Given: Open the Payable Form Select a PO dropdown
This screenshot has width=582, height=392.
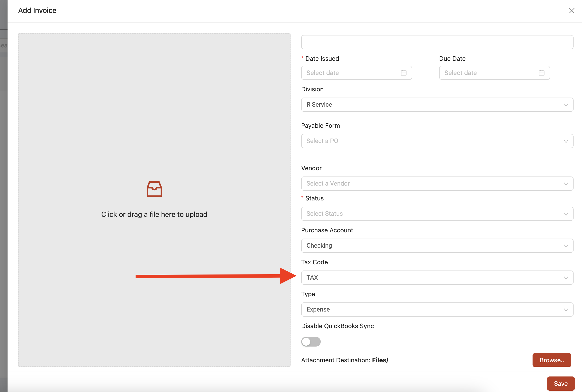Looking at the screenshot, I should coord(437,141).
